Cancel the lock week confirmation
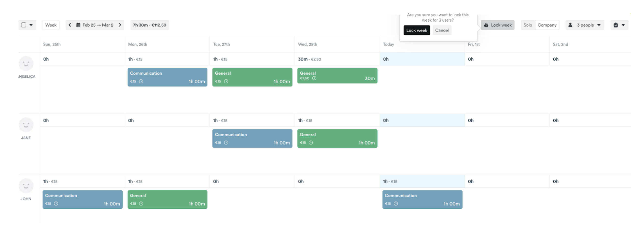This screenshot has width=644, height=231. pyautogui.click(x=442, y=30)
